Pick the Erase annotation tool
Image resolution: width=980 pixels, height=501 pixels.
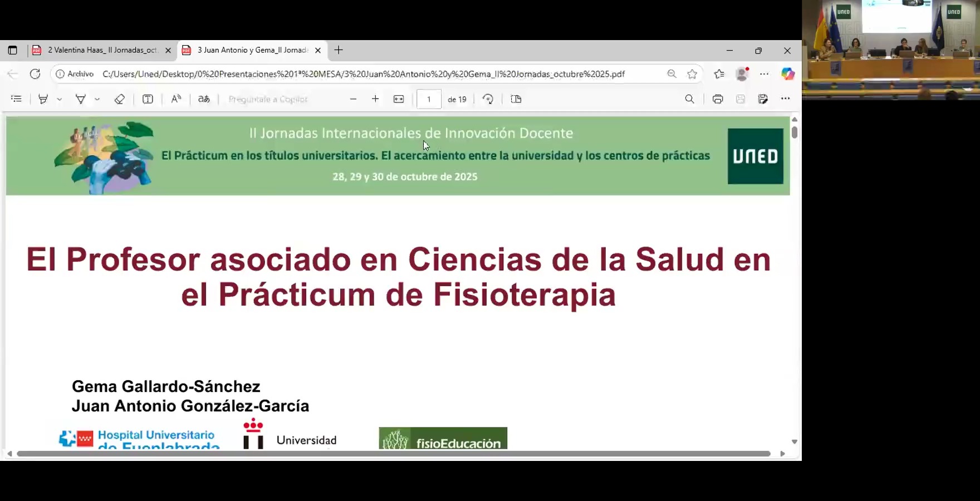pyautogui.click(x=119, y=99)
